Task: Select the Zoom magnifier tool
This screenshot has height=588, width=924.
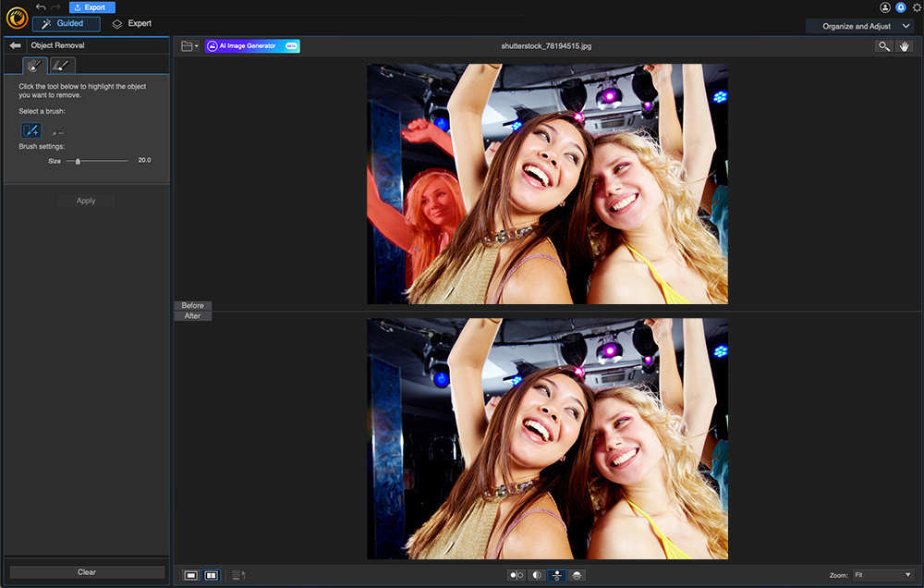Action: pyautogui.click(x=883, y=45)
